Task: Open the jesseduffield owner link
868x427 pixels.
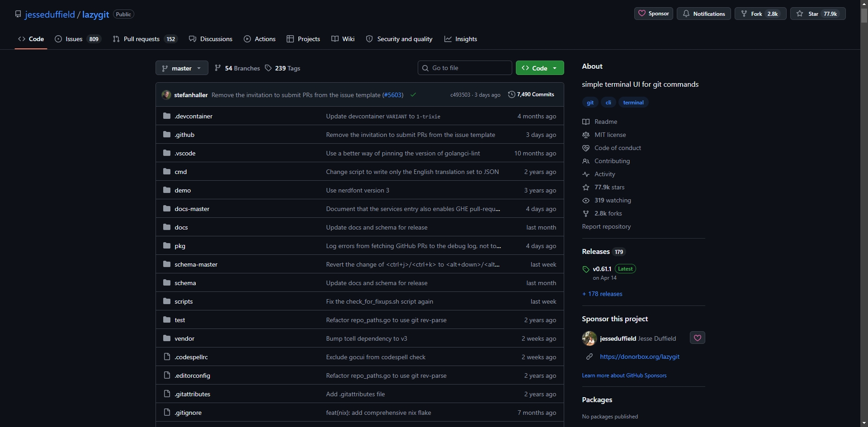Action: [x=50, y=14]
